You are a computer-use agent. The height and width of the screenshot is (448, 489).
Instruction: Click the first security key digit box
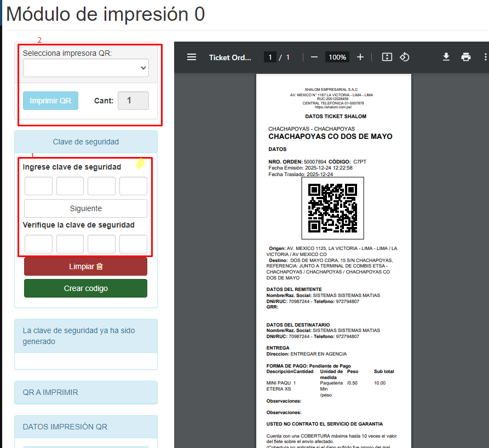coord(38,186)
